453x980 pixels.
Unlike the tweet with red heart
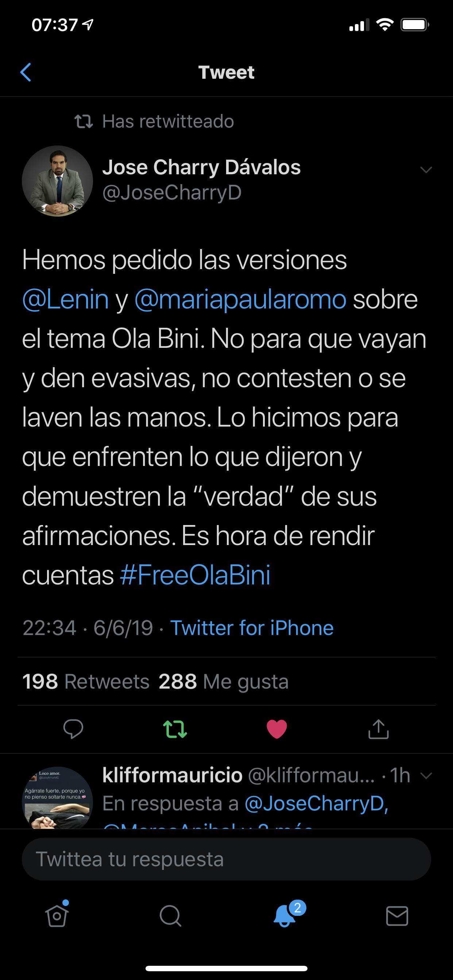277,729
